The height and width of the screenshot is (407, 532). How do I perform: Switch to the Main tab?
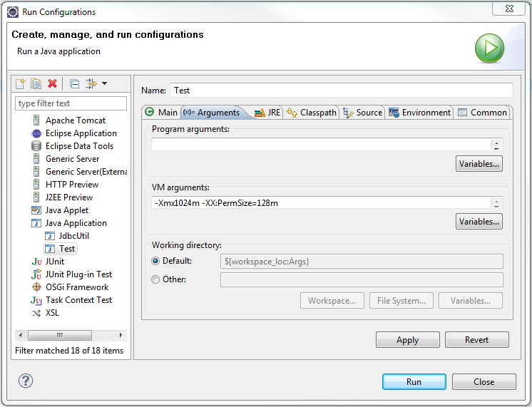(161, 113)
